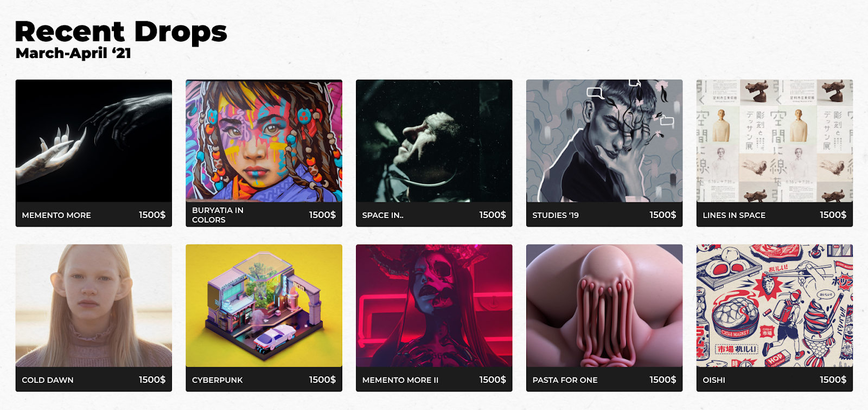This screenshot has height=410, width=868.
Task: Click the COLD DAWN title label
Action: 48,380
